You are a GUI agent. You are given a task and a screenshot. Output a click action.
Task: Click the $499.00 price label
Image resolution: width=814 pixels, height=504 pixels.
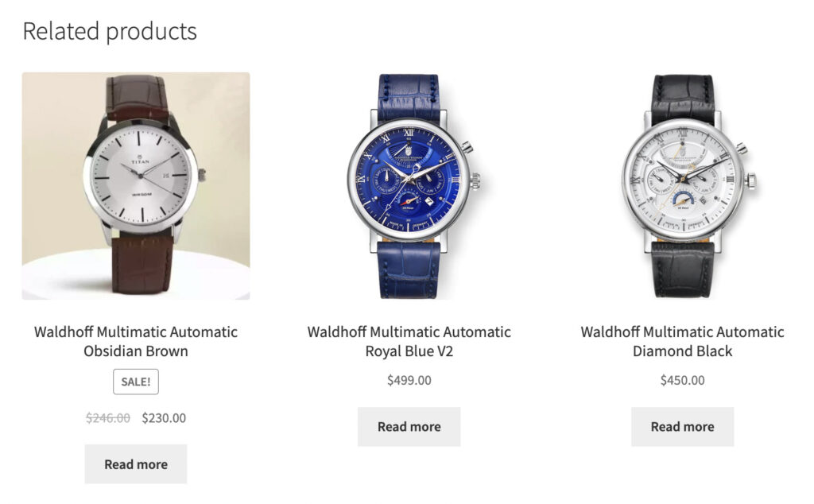point(409,380)
